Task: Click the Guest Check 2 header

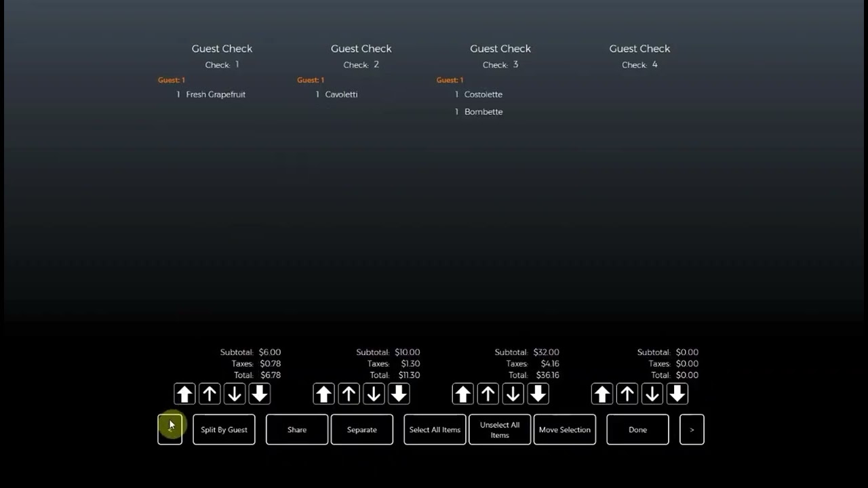Action: [361, 49]
